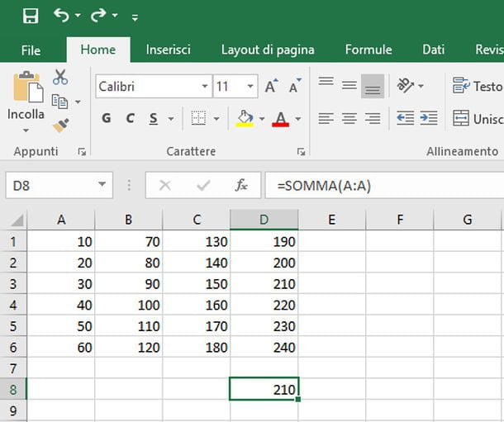
Task: Open Appunti clipboard dialog launcher
Action: click(82, 152)
